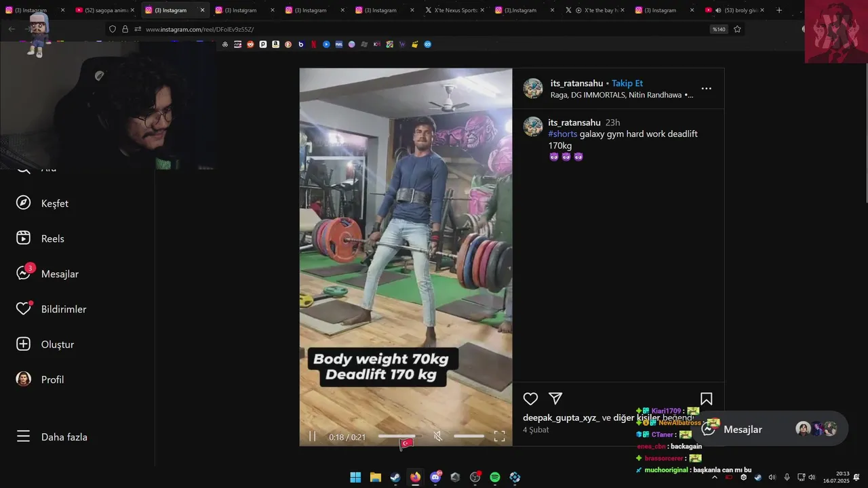868x488 pixels.
Task: Bookmark this page with the star icon
Action: pyautogui.click(x=737, y=29)
